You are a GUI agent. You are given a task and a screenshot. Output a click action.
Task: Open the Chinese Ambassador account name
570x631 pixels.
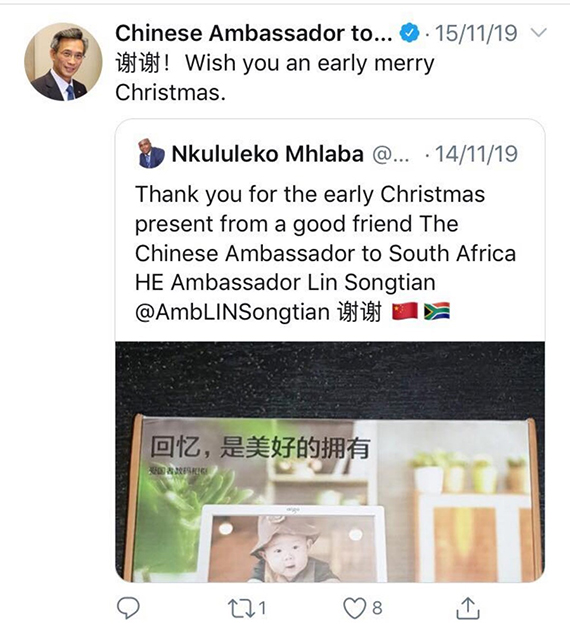point(254,33)
